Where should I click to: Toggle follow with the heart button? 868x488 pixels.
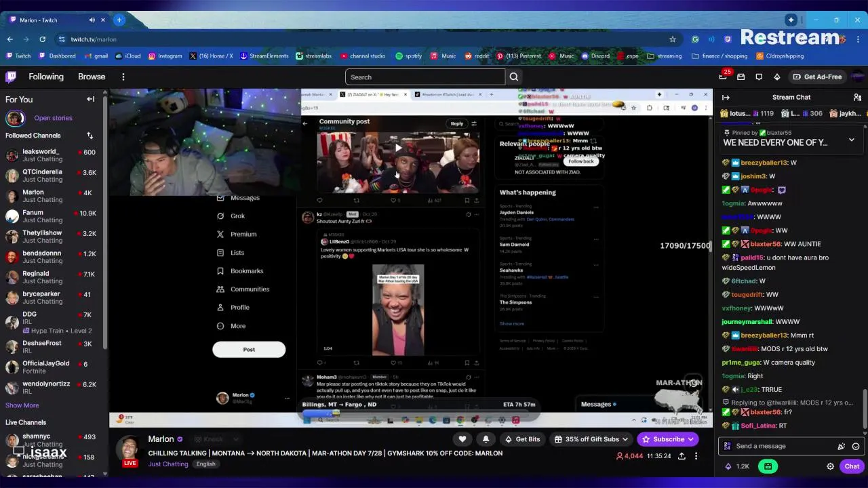462,439
